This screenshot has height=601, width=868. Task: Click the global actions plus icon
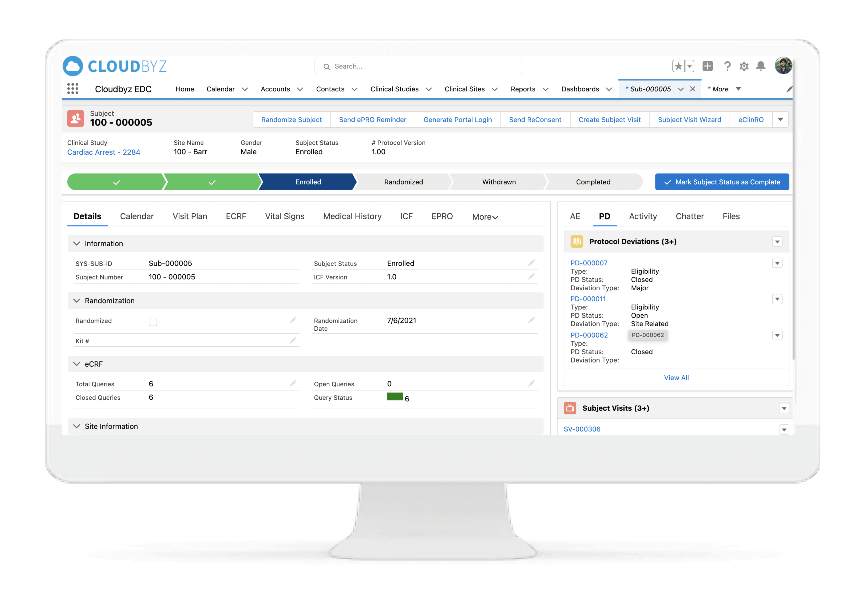[708, 66]
